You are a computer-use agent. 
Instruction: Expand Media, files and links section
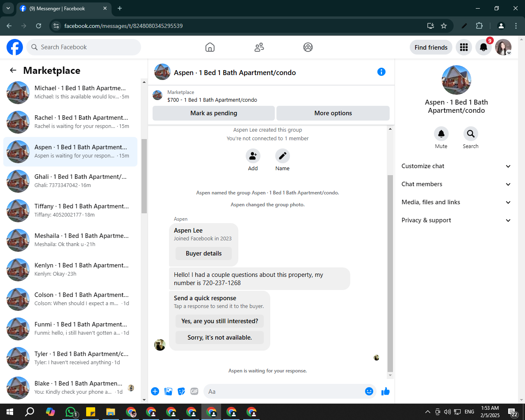tap(457, 202)
